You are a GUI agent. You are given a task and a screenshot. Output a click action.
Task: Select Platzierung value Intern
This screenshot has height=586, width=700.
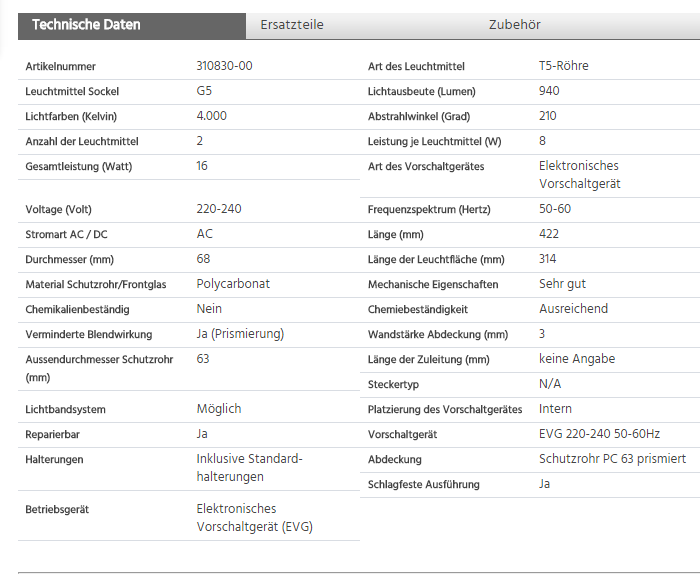click(555, 409)
